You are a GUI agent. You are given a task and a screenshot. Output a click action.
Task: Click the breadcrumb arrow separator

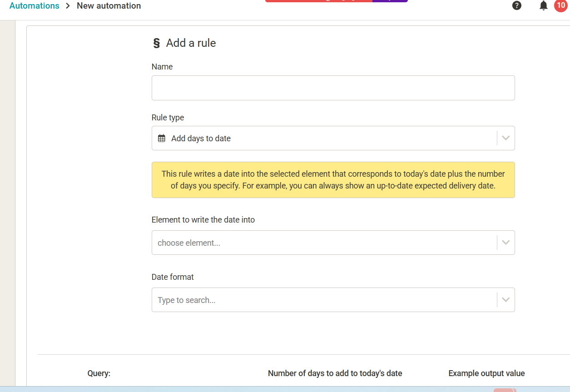[68, 6]
